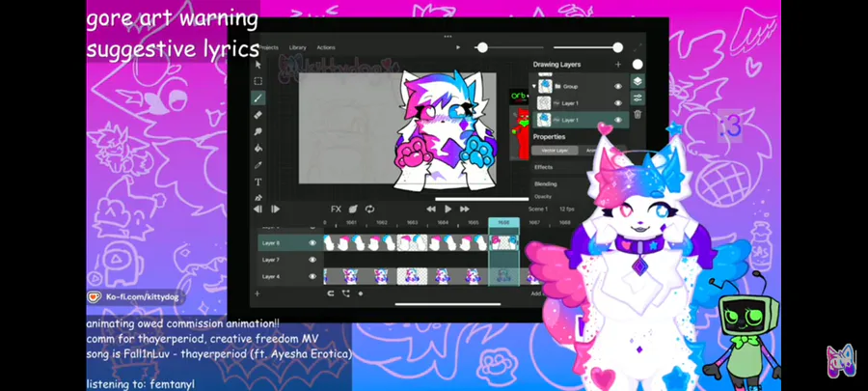Open the Ko-fi.com/kittydog link

pyautogui.click(x=134, y=297)
